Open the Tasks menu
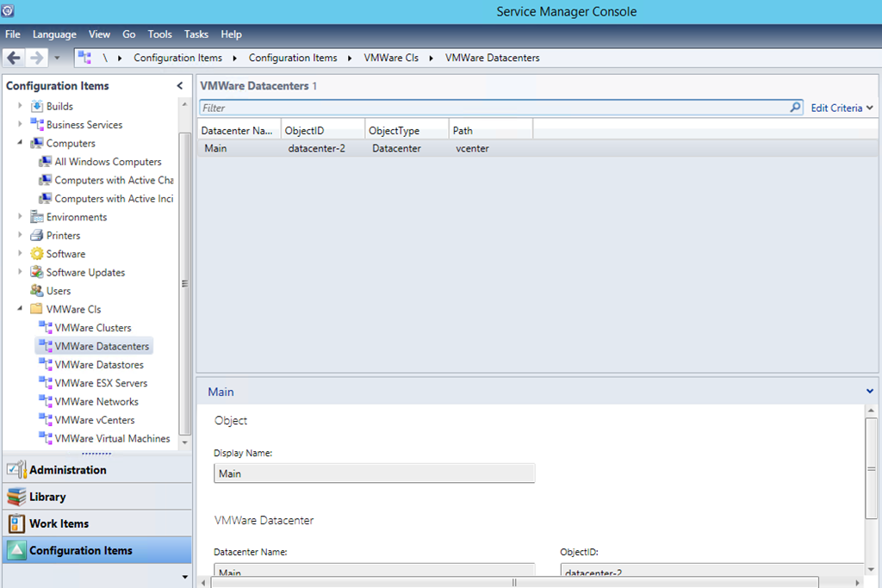The image size is (882, 588). tap(196, 34)
